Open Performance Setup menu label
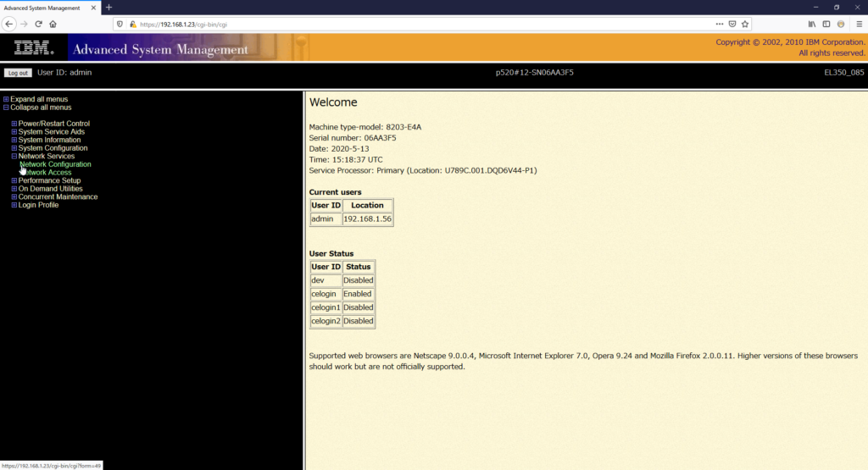868x470 pixels. 49,180
